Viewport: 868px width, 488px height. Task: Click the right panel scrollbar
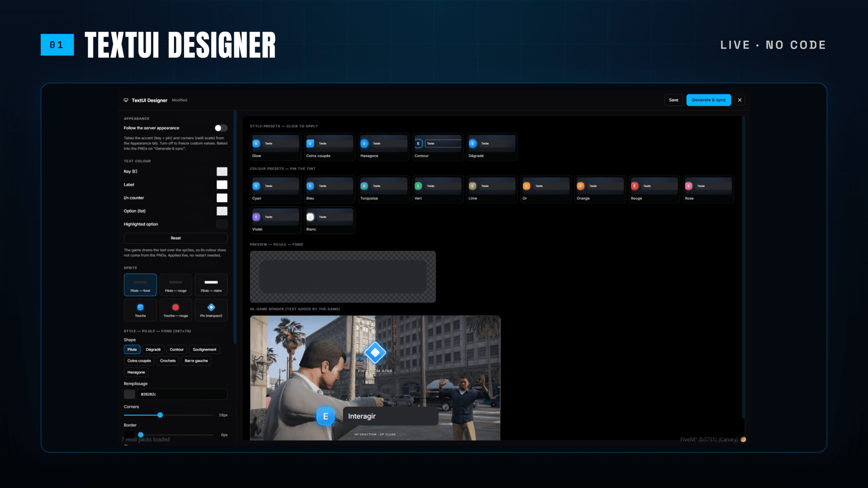(x=743, y=267)
